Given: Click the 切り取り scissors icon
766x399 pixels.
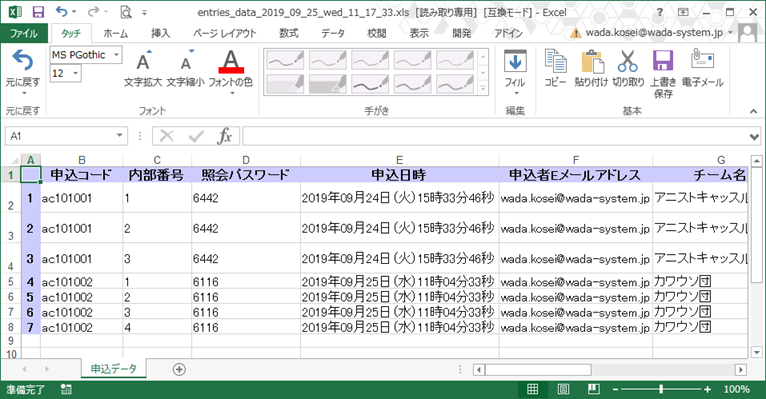Looking at the screenshot, I should pyautogui.click(x=628, y=68).
